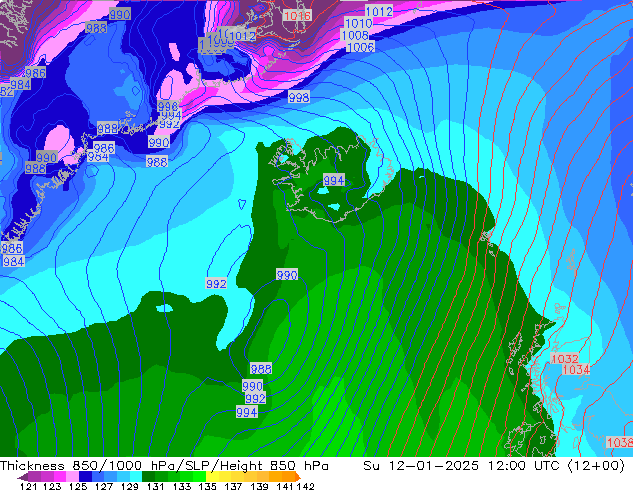Click the red '1034' pressure label

tap(576, 369)
